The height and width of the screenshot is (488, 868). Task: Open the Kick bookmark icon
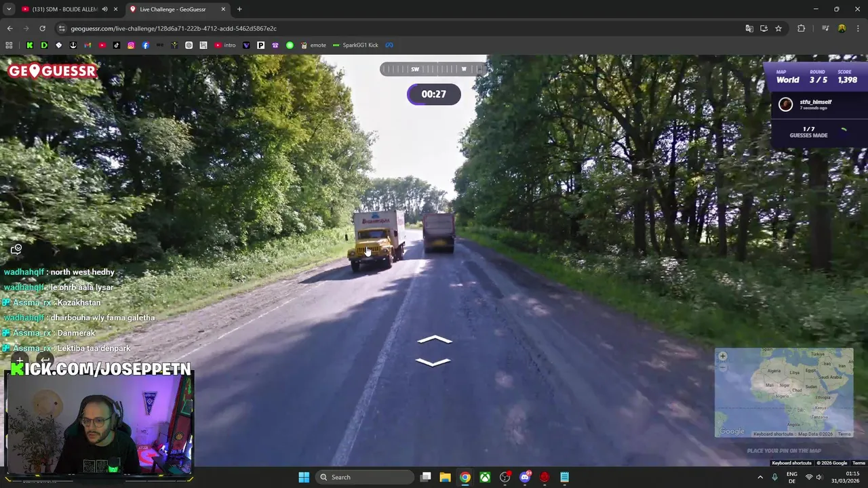click(x=30, y=45)
